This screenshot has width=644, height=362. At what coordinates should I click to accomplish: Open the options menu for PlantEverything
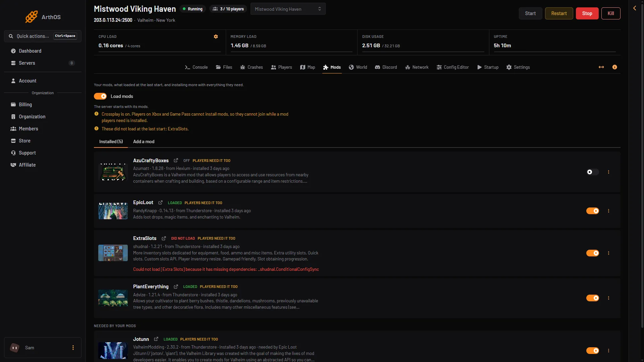[x=608, y=298]
